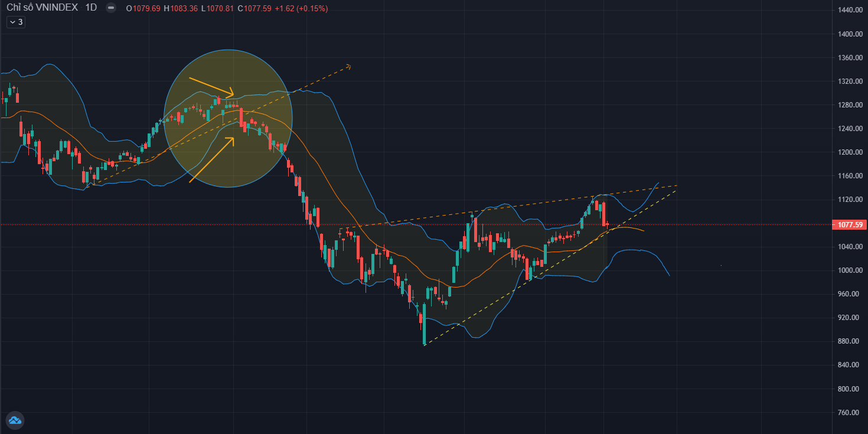Select the current price label 1077.59
Screen dimensions: 868x434
click(847, 225)
